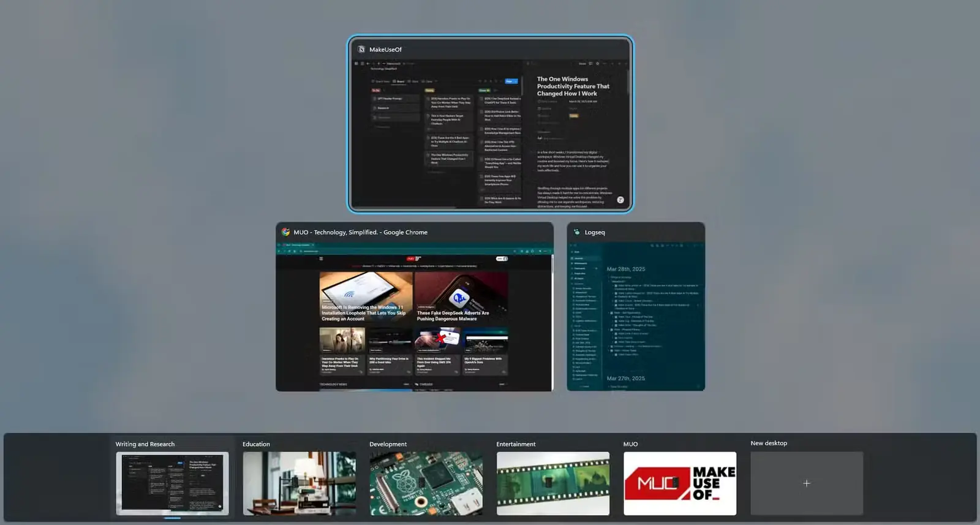Click the Logseq app icon in window title
The image size is (980, 525).
[x=576, y=232]
